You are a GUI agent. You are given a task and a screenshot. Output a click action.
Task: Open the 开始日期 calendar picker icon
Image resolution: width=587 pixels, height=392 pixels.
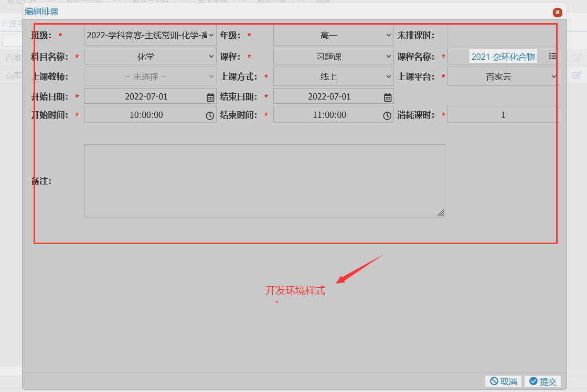coord(210,96)
